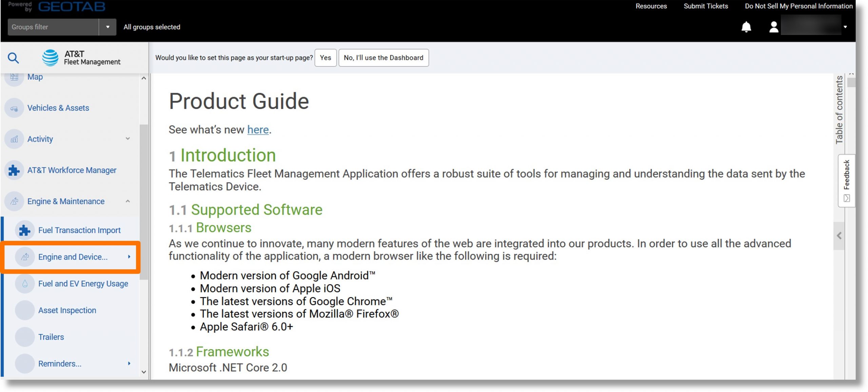
Task: Click the search magnifier icon
Action: point(13,58)
